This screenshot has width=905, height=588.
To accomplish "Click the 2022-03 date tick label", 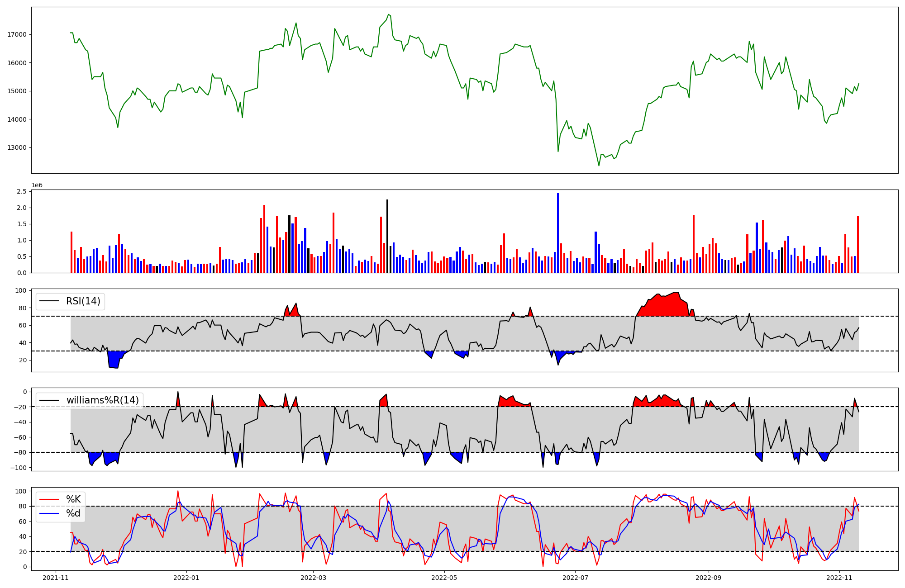I will [x=313, y=578].
